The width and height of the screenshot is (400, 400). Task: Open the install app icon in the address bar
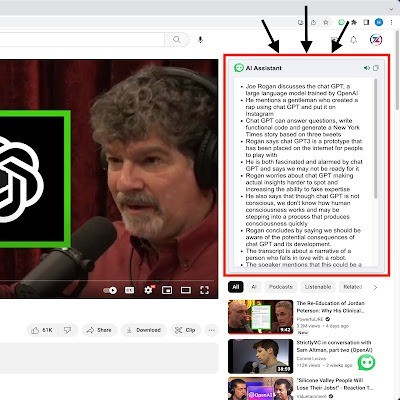click(301, 22)
